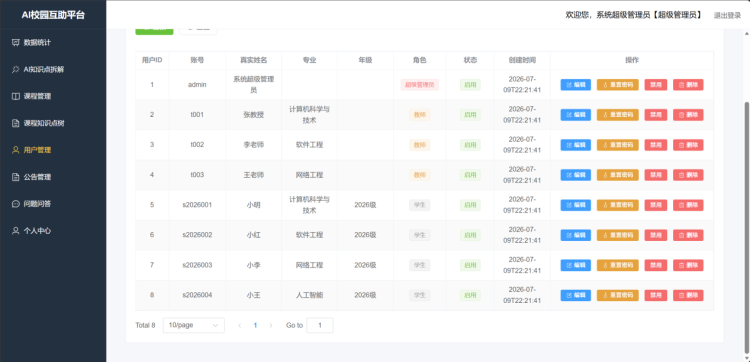750x362 pixels.
Task: Click 退出登录 link
Action: coord(727,15)
